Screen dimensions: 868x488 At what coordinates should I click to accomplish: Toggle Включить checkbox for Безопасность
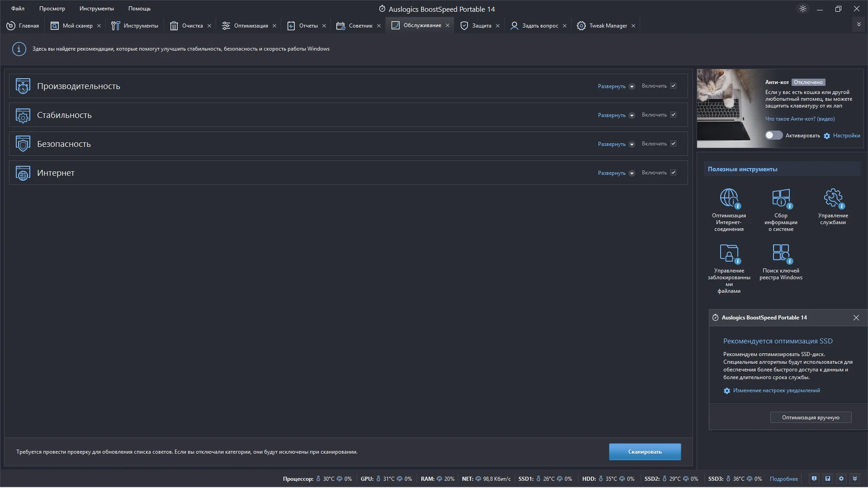[674, 144]
